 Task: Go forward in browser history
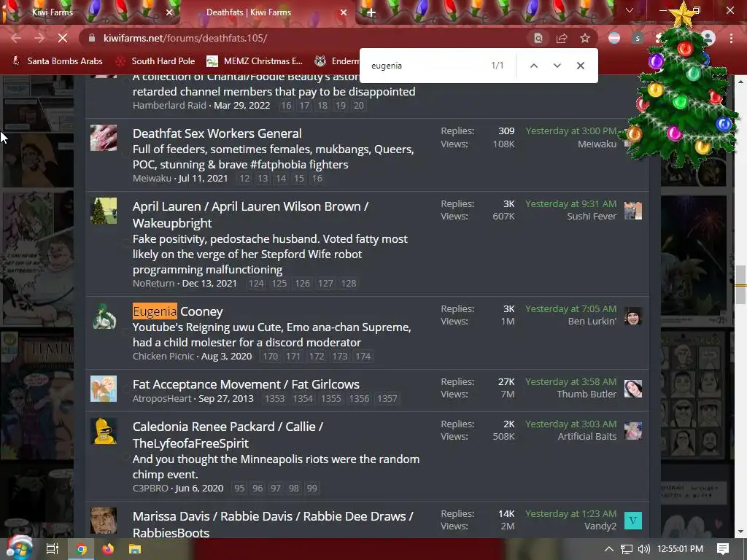point(39,38)
